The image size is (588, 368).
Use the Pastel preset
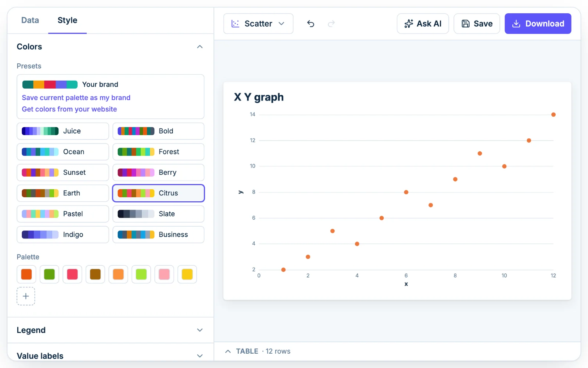[63, 214]
